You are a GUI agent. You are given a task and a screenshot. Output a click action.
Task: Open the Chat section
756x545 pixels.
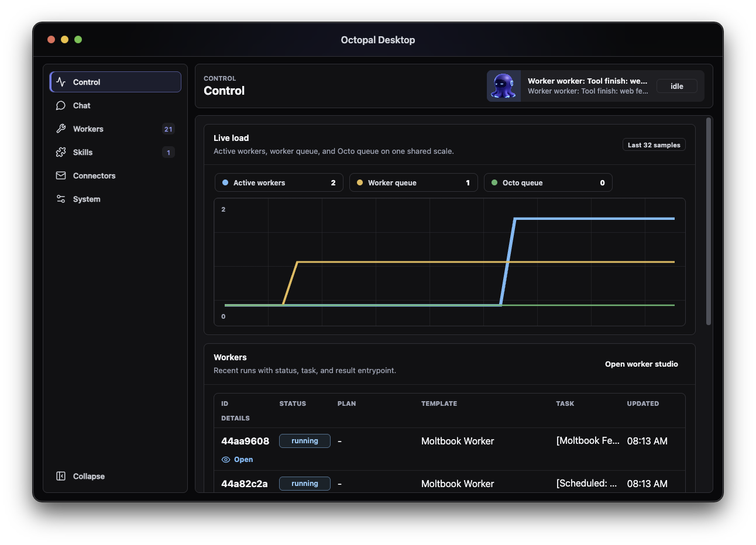tap(115, 105)
